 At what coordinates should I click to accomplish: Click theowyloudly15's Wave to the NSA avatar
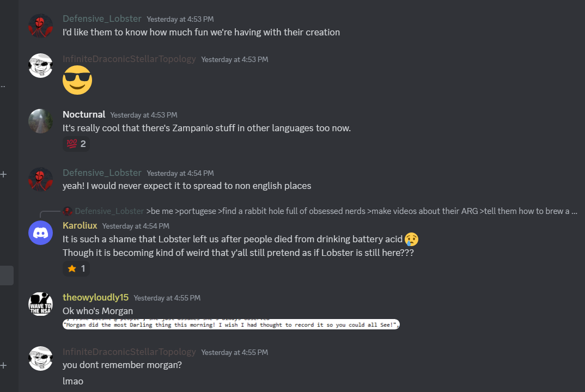(40, 304)
